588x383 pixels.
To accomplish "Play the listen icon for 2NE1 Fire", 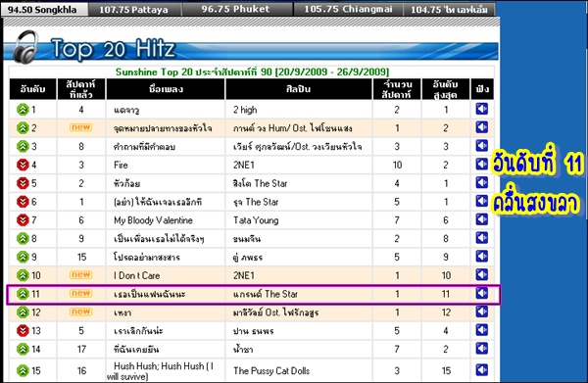I will (x=482, y=165).
